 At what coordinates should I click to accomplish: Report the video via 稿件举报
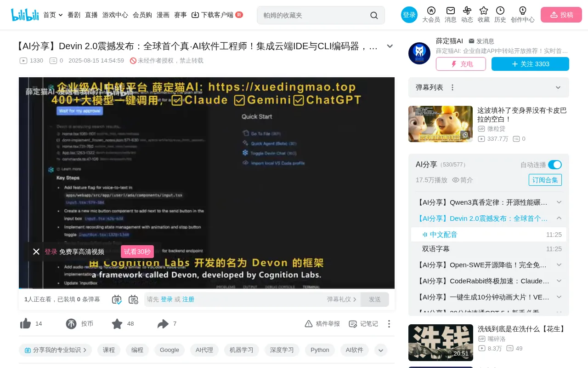click(x=322, y=324)
